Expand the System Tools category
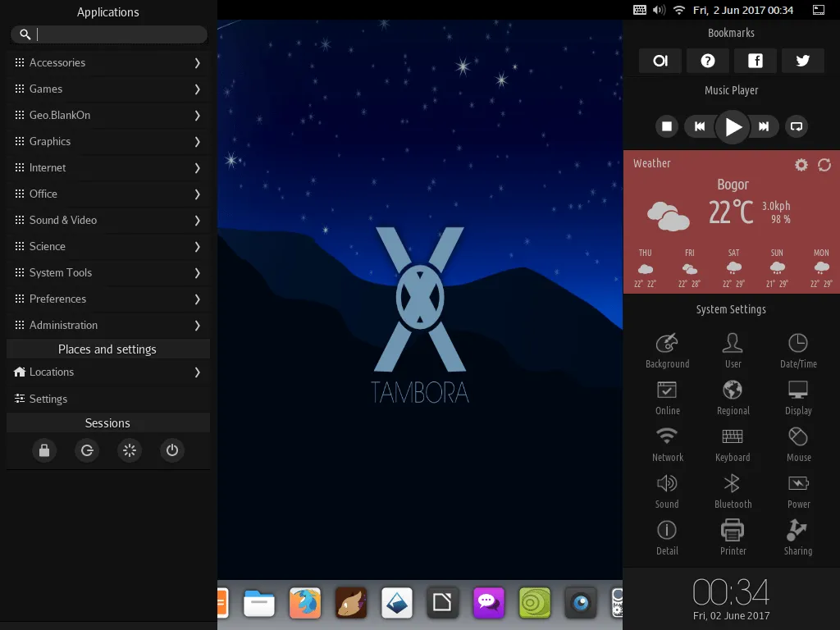 107,272
